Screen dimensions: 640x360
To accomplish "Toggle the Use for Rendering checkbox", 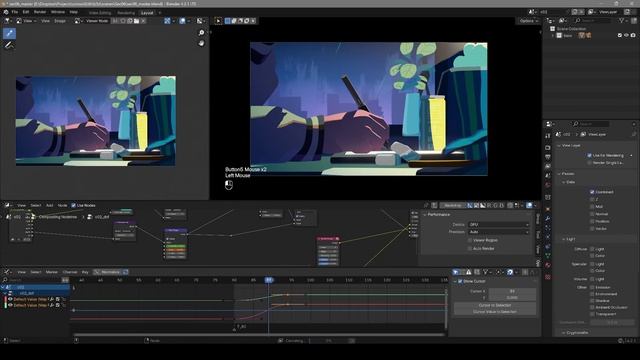I will (x=589, y=156).
